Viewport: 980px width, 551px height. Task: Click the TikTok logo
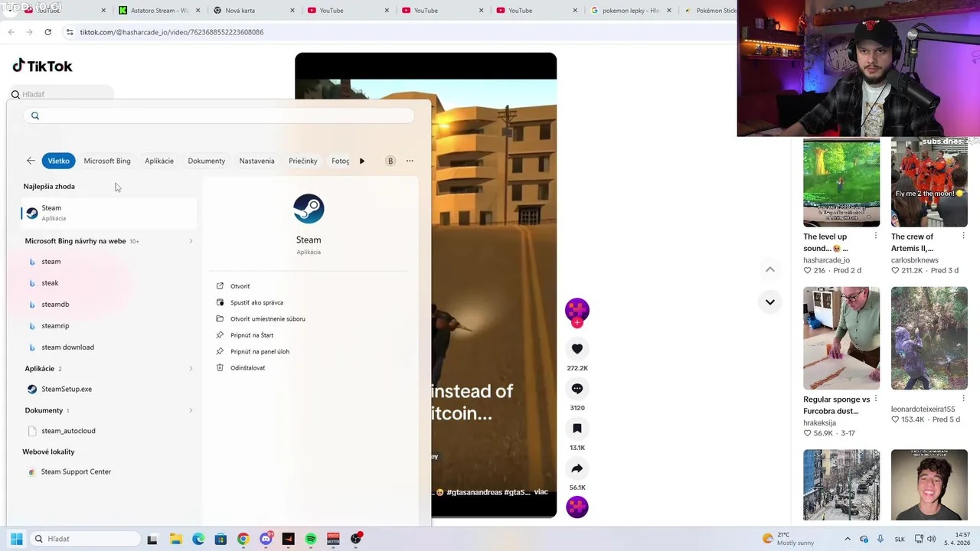click(x=43, y=66)
